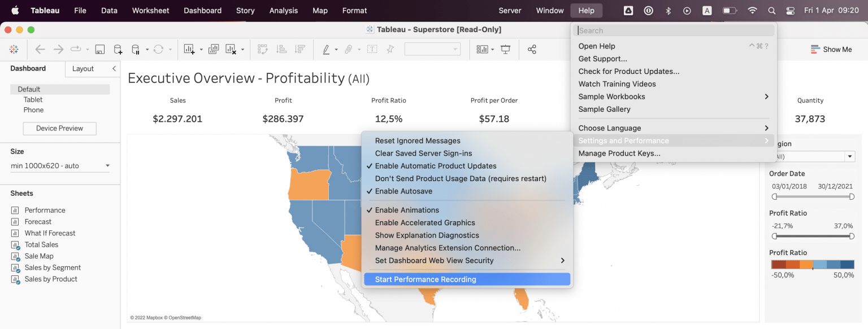
Task: Open the Analysis menu
Action: [283, 10]
